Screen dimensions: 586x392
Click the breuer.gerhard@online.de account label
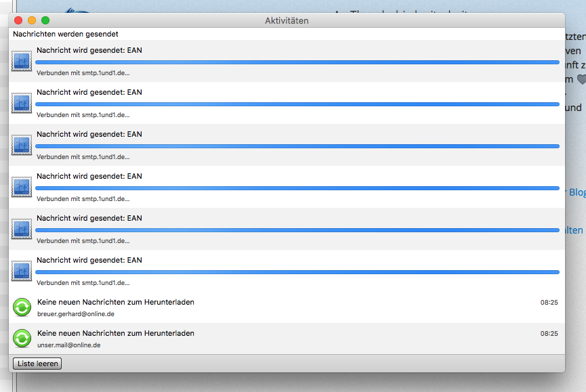pos(76,314)
